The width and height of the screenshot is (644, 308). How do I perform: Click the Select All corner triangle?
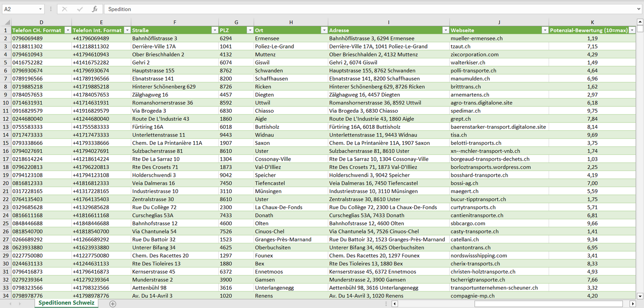coord(7,22)
